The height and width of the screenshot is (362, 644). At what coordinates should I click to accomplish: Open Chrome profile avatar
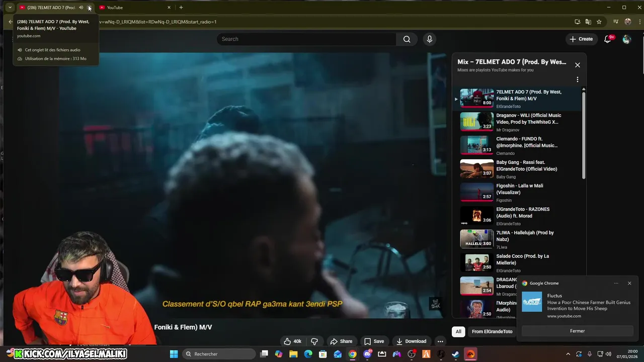pos(627,22)
